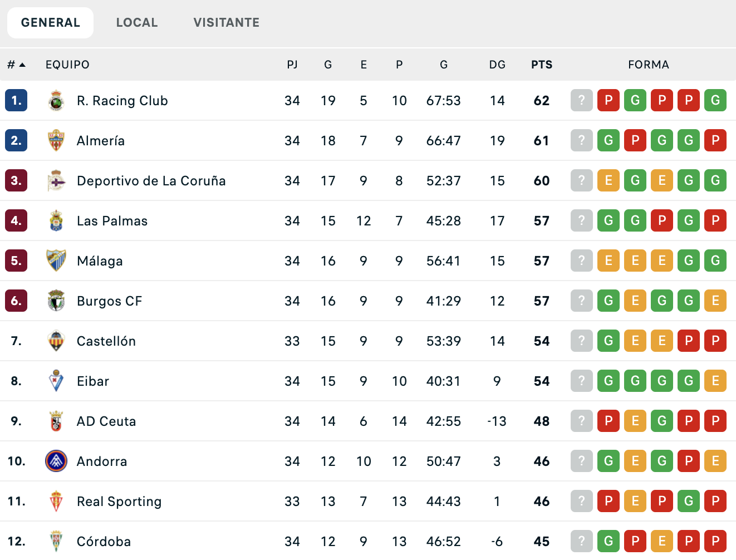
Task: Click the AD Ceuta club crest
Action: coord(56,421)
